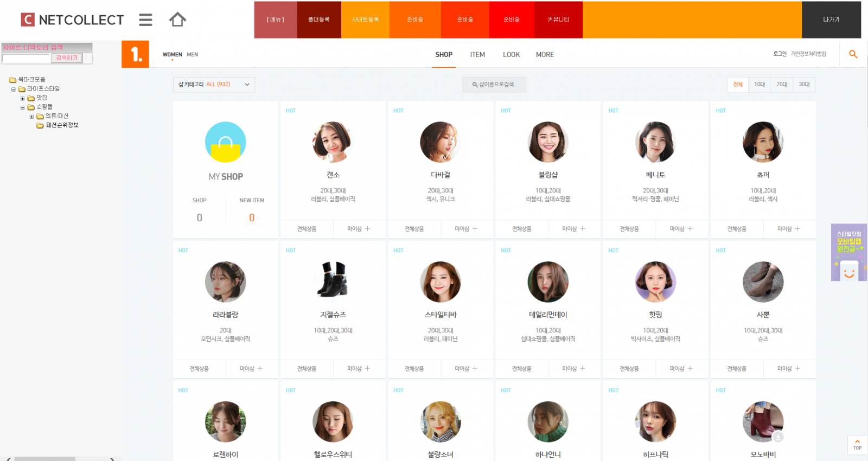The width and height of the screenshot is (868, 461).
Task: Add 다바걸 to 마이샵
Action: [x=466, y=229]
